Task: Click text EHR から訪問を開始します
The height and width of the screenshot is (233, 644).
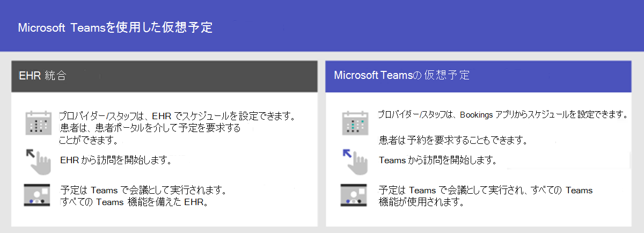Action: 116,160
